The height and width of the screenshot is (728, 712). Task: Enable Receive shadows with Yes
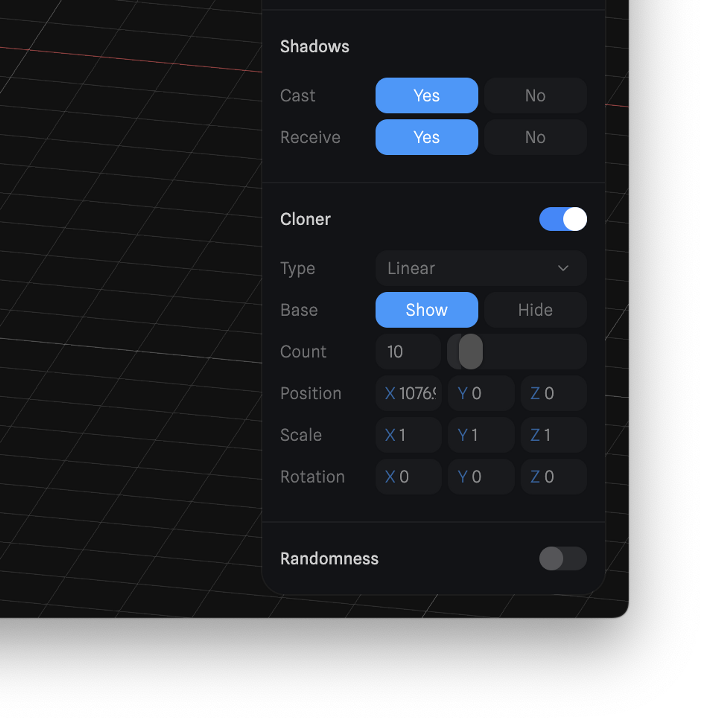point(426,137)
